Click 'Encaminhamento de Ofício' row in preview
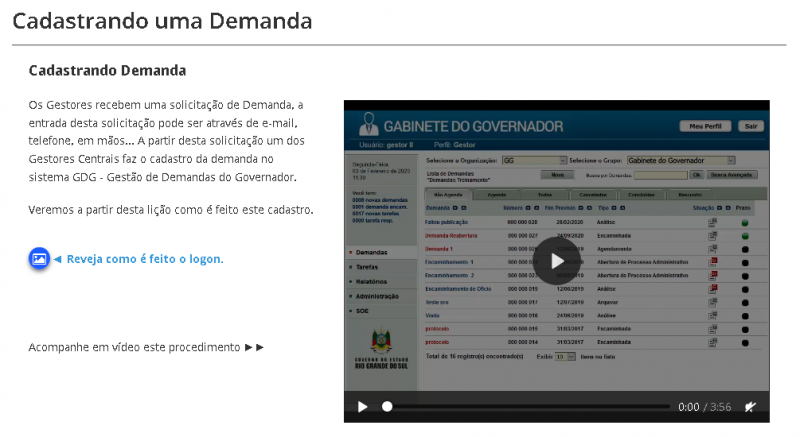The width and height of the screenshot is (800, 437). [588, 289]
